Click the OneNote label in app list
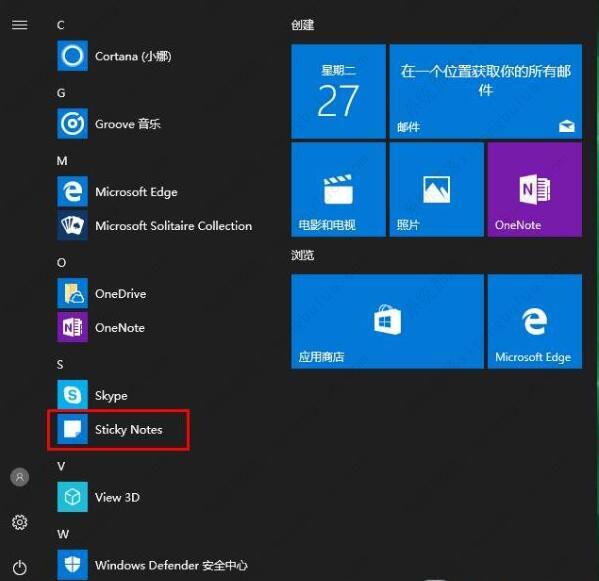Viewport: 599px width, 581px height. [120, 327]
